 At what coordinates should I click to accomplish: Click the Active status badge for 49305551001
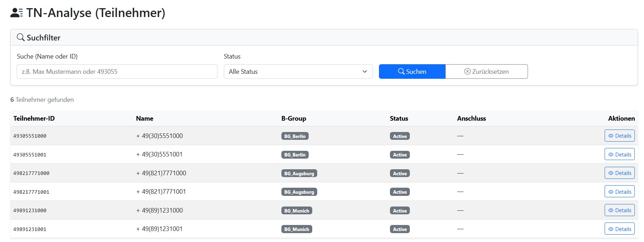(x=400, y=155)
